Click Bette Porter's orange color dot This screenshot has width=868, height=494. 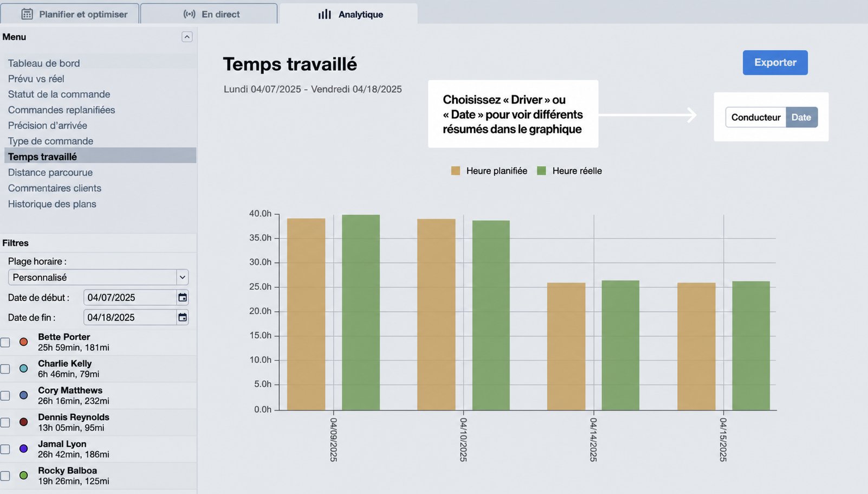pyautogui.click(x=24, y=342)
